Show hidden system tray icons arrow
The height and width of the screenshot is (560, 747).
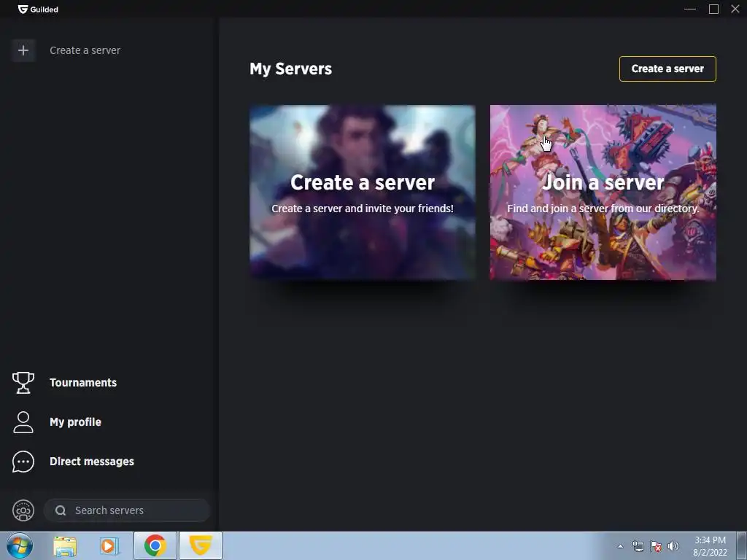(x=620, y=546)
